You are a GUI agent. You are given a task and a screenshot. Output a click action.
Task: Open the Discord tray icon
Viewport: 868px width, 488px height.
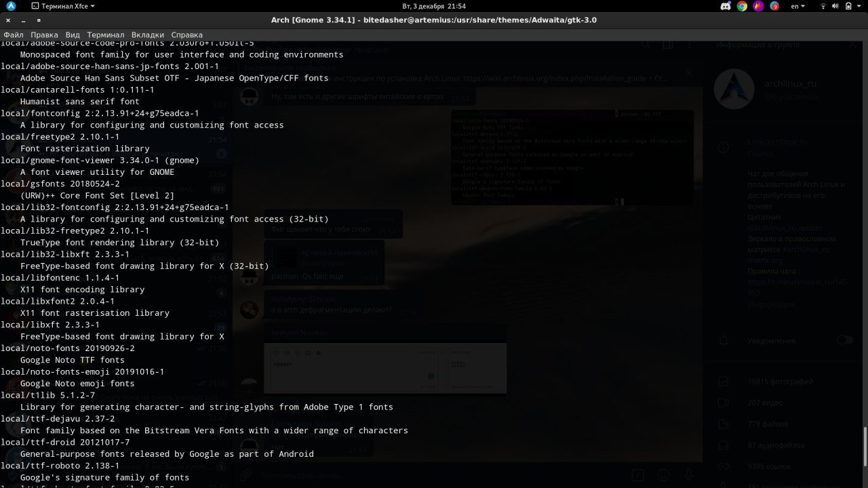(726, 6)
